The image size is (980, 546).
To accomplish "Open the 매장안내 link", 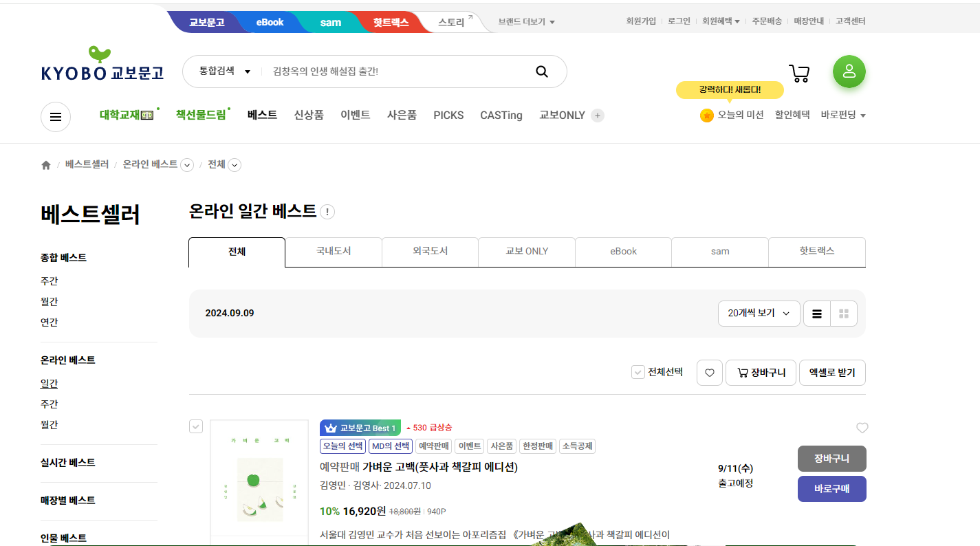I will click(809, 21).
